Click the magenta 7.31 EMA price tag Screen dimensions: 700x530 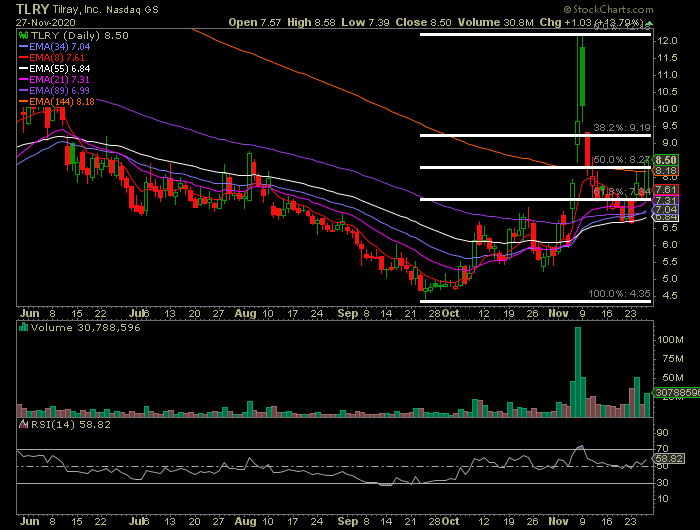tap(666, 200)
